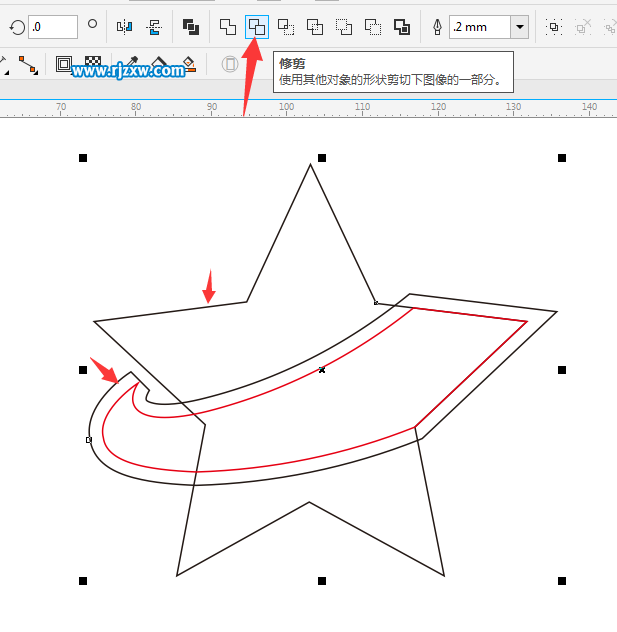
Task: Select the checkerboard Transparency tool
Action: coord(93,66)
